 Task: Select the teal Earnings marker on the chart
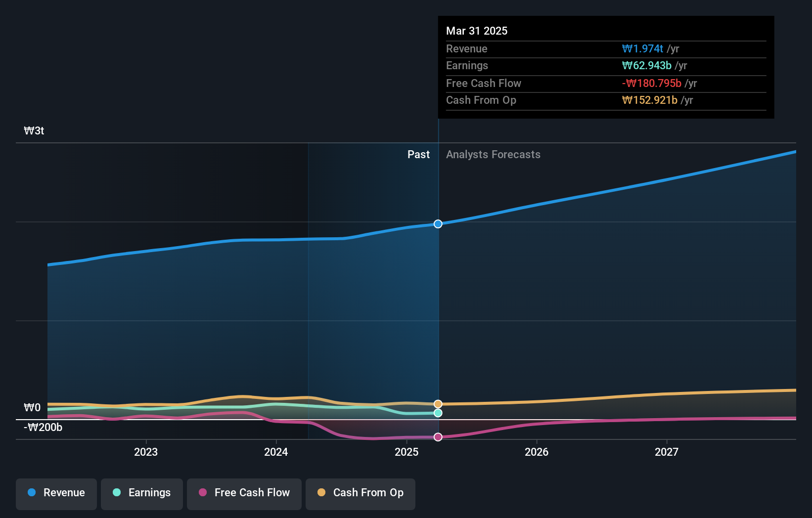438,413
